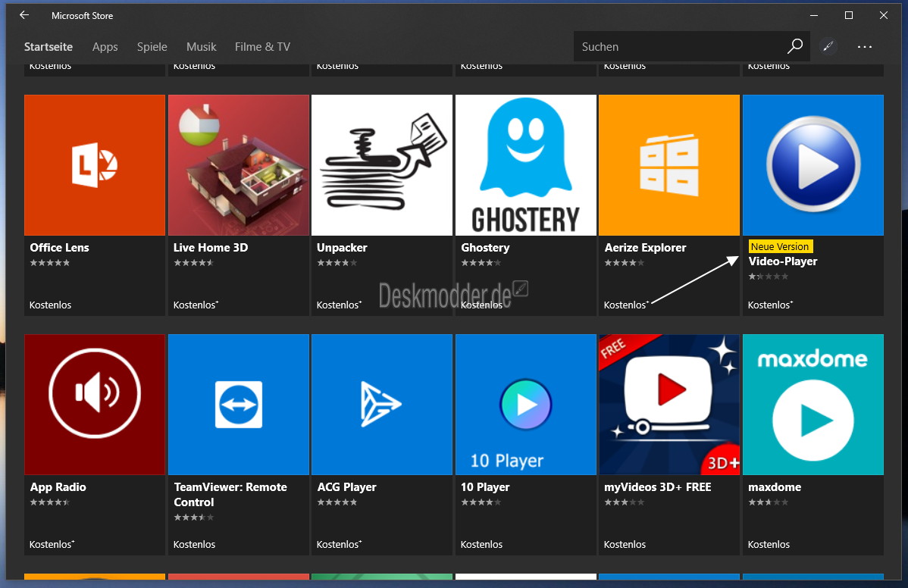Click the star rating of Office Lens
Screen dimensions: 908x588
point(50,263)
